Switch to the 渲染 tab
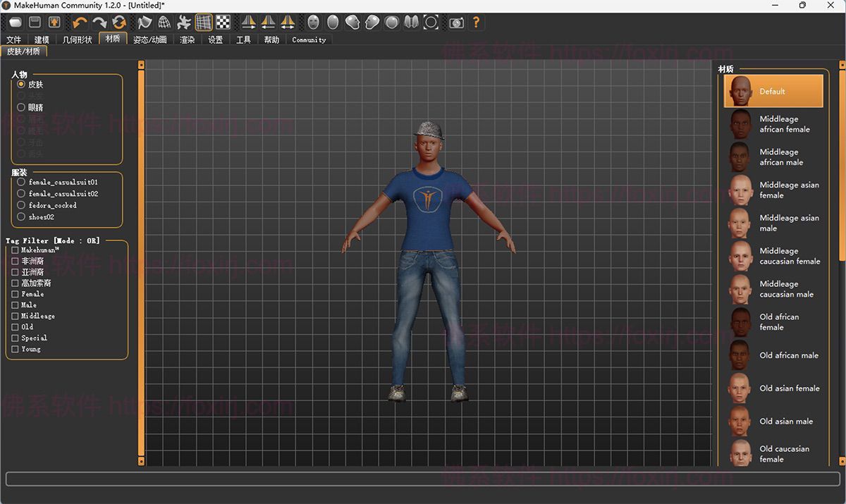 (187, 39)
